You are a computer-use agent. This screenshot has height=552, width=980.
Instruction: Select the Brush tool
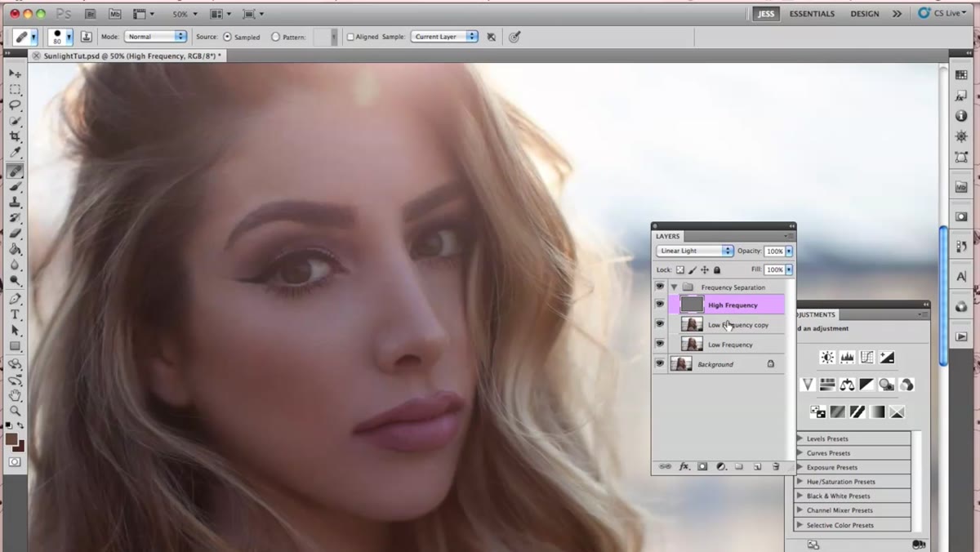(16, 187)
